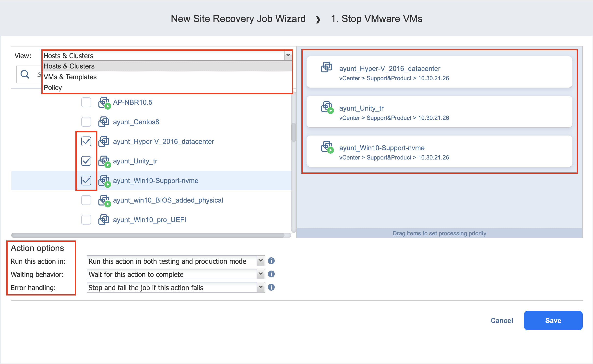Click info icon beside Waiting behavior
The height and width of the screenshot is (364, 593).
[x=271, y=274]
